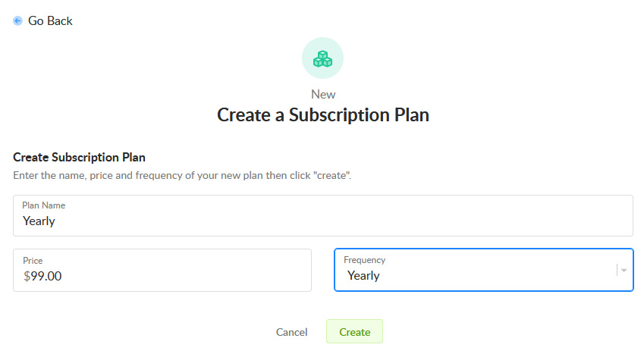Click the Yearly text in Plan Name
The width and height of the screenshot is (644, 354).
click(39, 221)
